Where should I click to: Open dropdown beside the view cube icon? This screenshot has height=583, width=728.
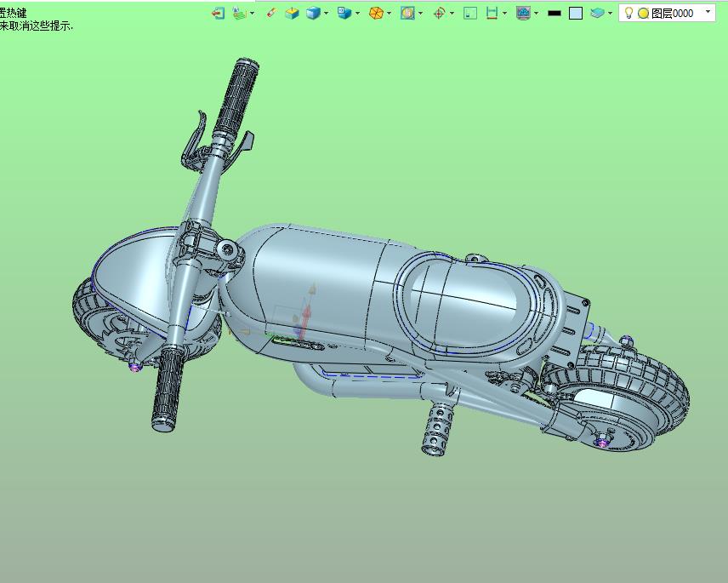point(357,14)
